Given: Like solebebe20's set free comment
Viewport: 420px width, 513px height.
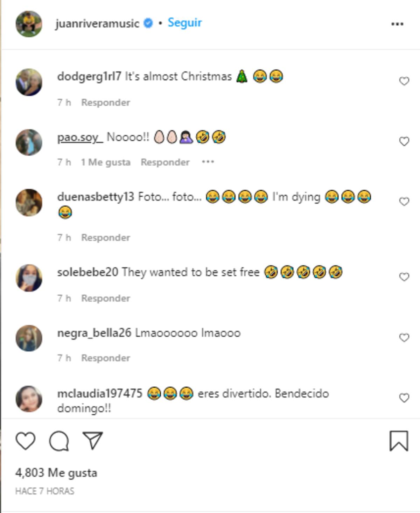Looking at the screenshot, I should [404, 277].
